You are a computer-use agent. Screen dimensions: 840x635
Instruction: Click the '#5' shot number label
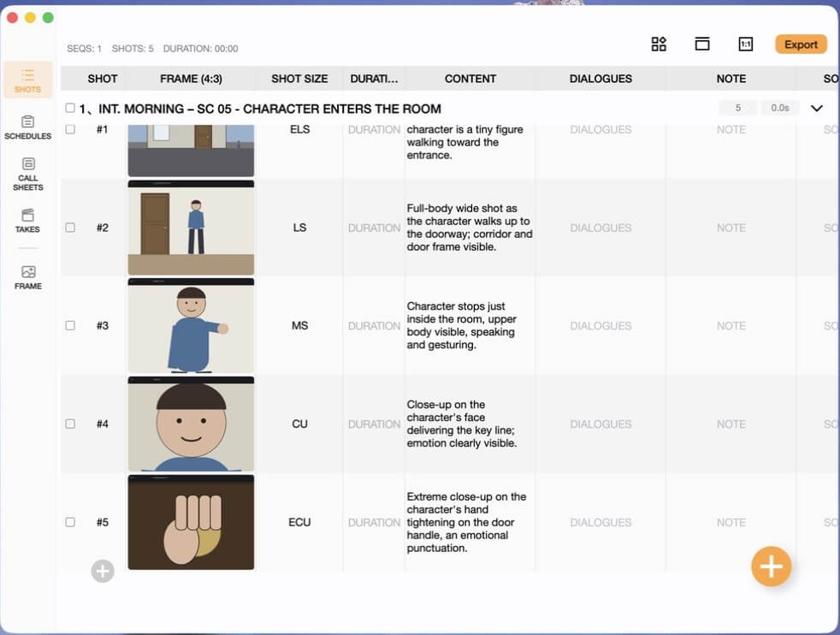[103, 523]
